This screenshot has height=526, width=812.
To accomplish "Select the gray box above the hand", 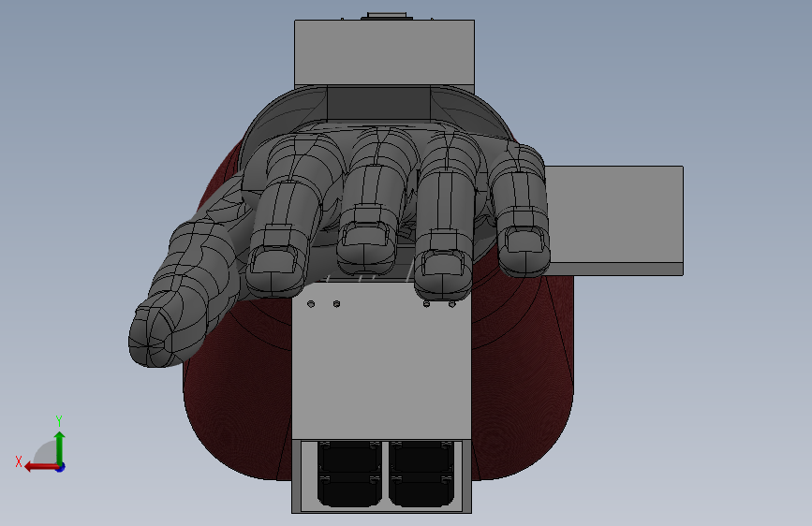I will pos(384,52).
